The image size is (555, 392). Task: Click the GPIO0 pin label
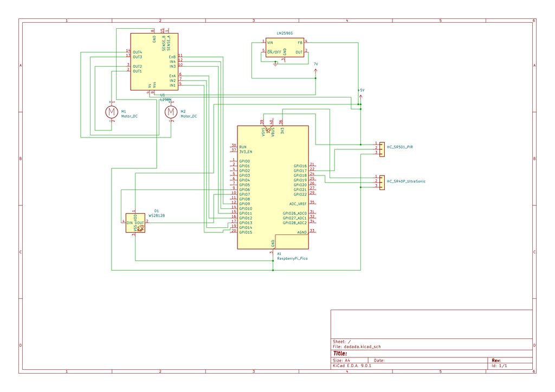[244, 161]
